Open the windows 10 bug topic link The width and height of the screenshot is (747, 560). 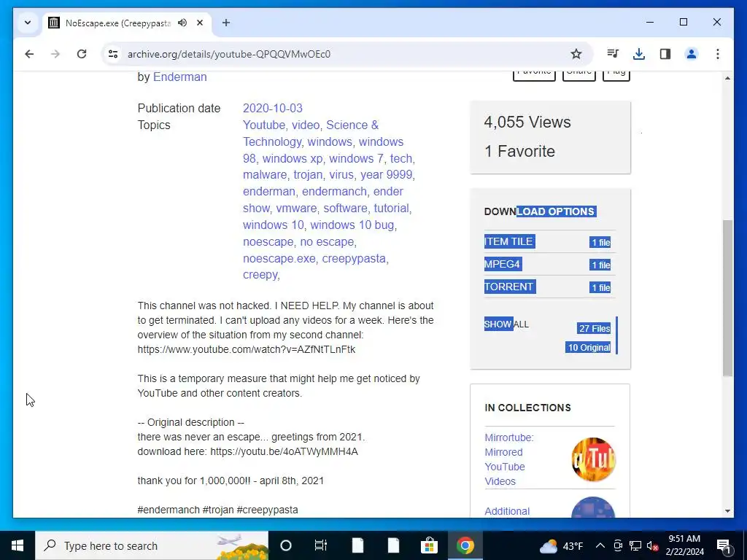coord(352,225)
